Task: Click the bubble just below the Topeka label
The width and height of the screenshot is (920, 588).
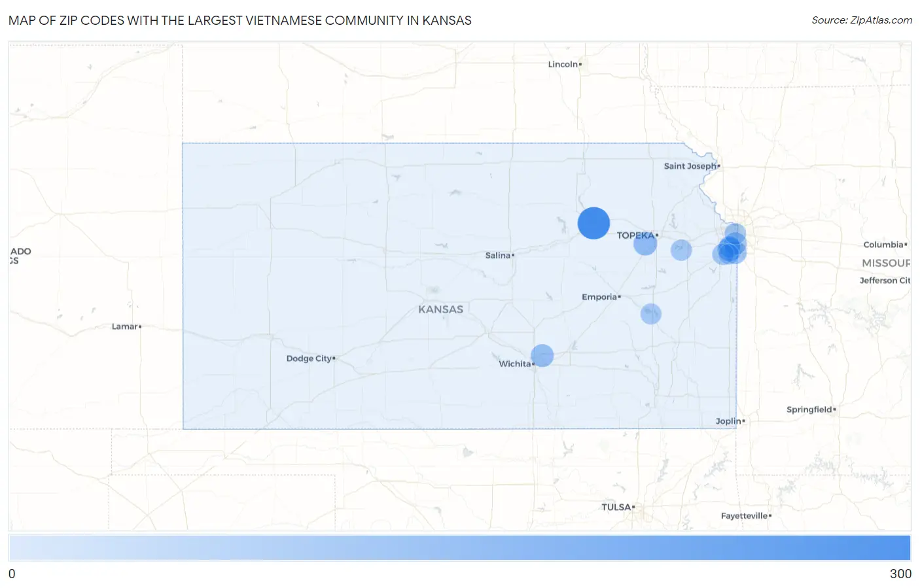Action: coord(645,244)
